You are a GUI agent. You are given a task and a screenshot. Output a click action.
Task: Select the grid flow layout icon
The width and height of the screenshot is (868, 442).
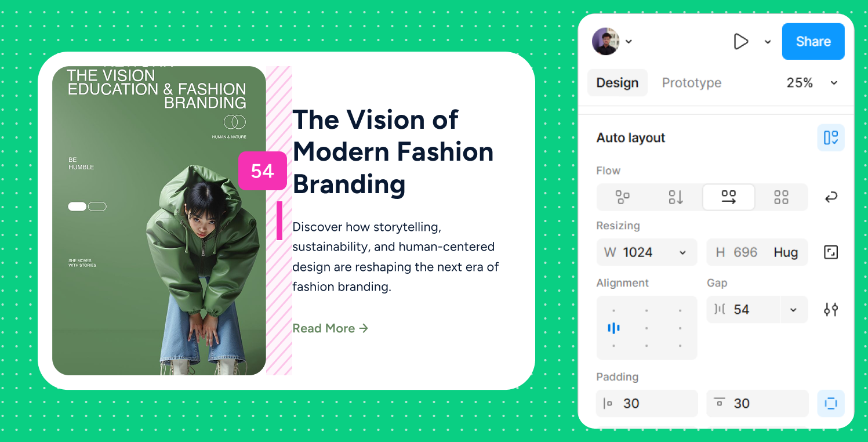(x=781, y=197)
